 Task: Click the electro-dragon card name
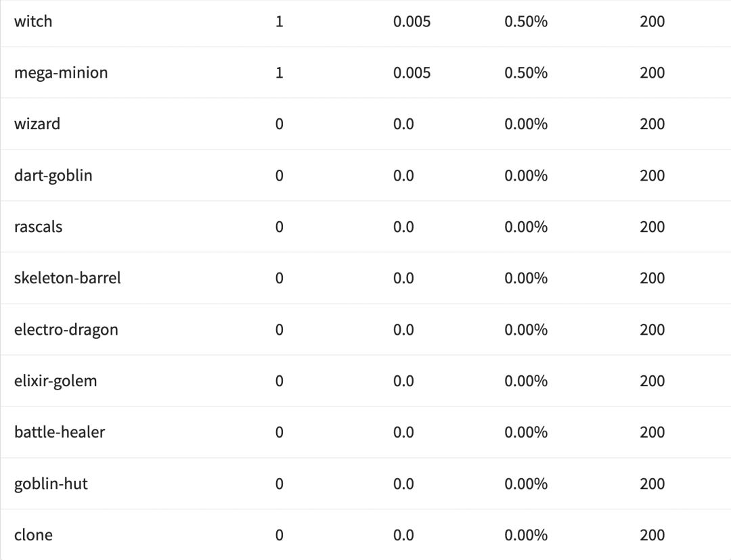pos(66,330)
